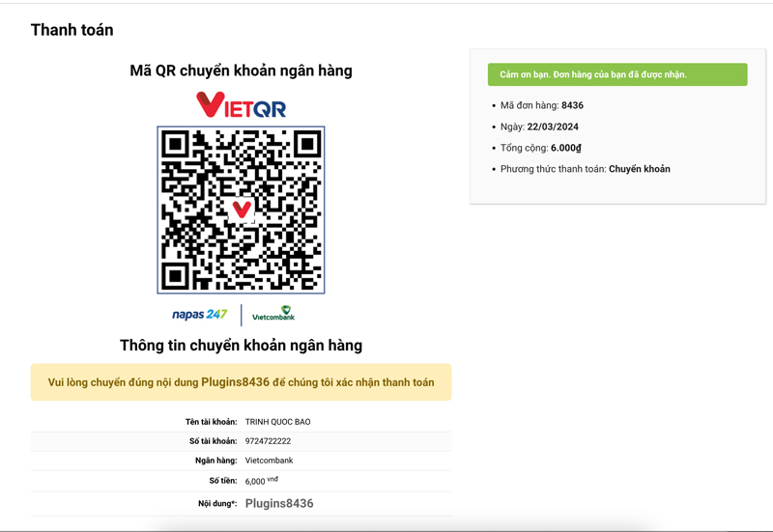Screen dimensions: 773x532
Task: Click the Vietcombank bank name value
Action: [x=270, y=461]
